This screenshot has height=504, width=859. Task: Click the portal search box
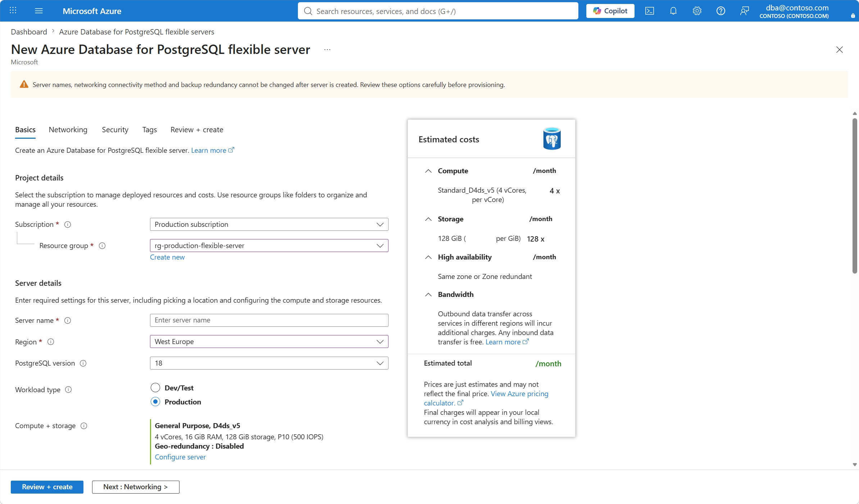(x=438, y=11)
